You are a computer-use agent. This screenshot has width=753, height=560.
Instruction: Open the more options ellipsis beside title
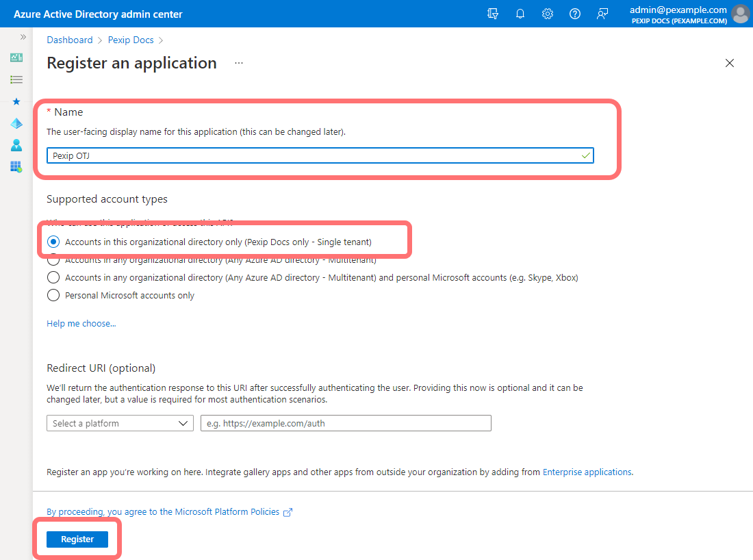coord(239,63)
